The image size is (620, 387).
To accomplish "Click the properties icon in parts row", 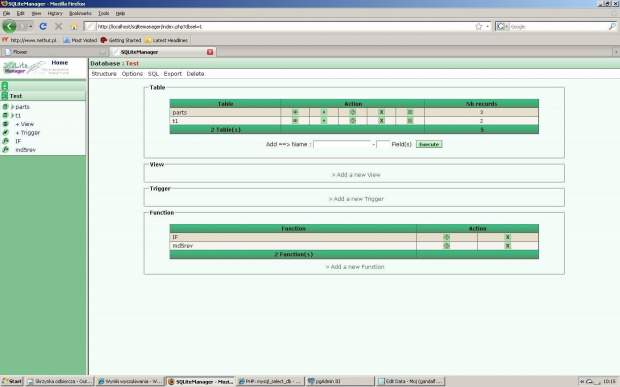I will pos(353,112).
